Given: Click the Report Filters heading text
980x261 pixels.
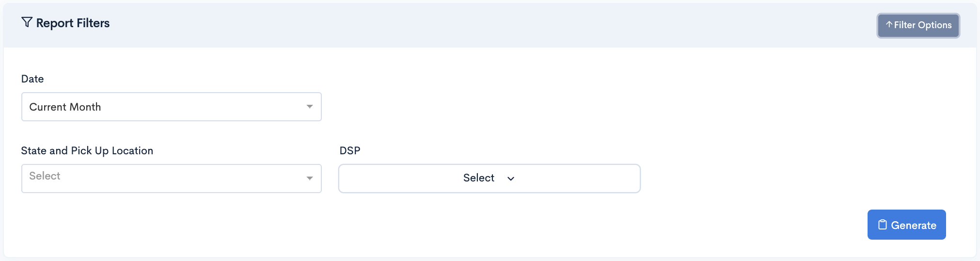Looking at the screenshot, I should tap(73, 23).
